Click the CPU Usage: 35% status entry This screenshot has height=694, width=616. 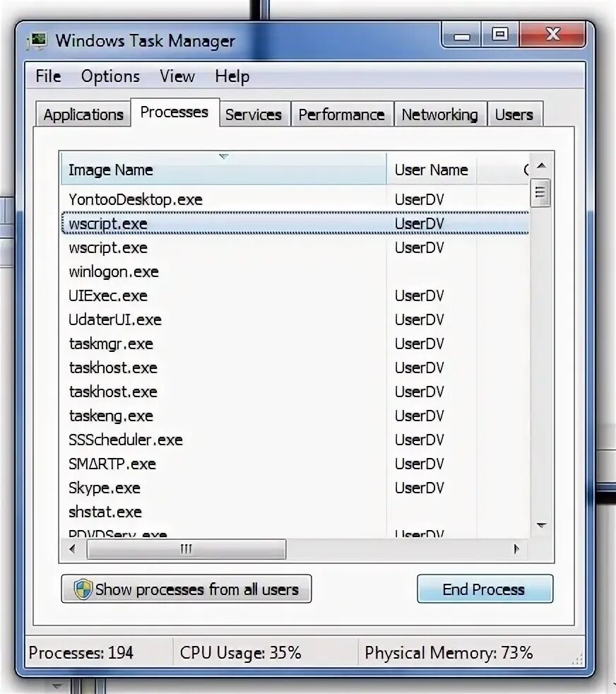241,652
